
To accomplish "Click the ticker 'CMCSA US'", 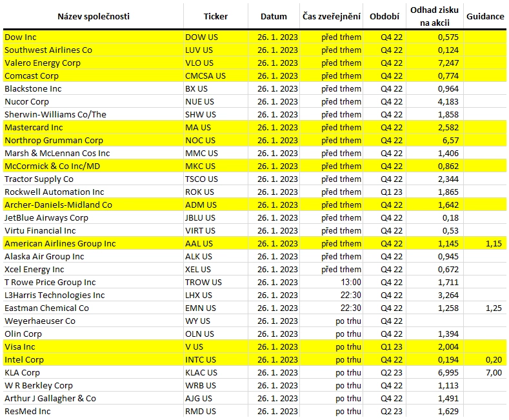I will pyautogui.click(x=205, y=75).
